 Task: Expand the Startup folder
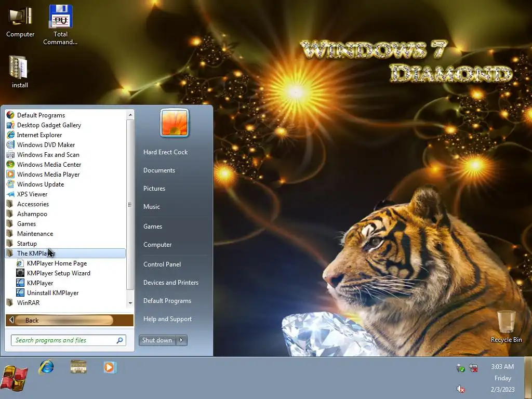(x=65, y=243)
